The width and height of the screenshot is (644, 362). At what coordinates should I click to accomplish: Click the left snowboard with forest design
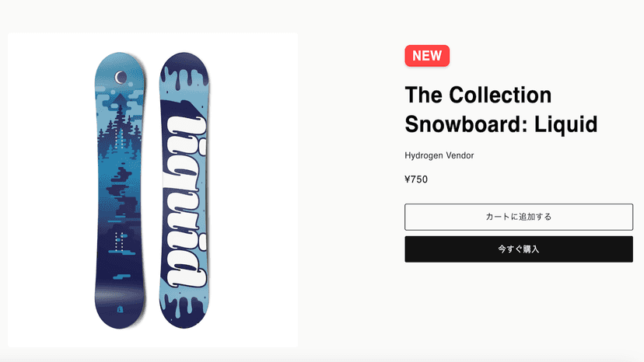pyautogui.click(x=120, y=190)
